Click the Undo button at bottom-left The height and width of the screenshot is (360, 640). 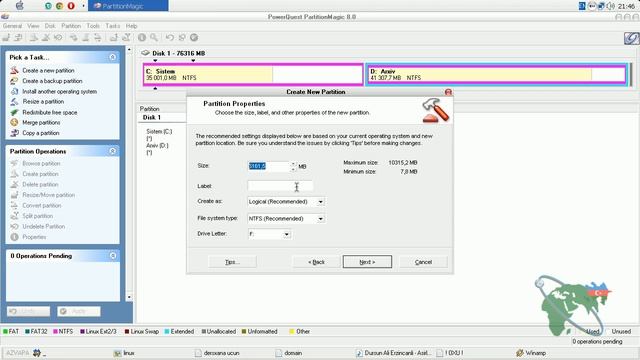(x=28, y=311)
